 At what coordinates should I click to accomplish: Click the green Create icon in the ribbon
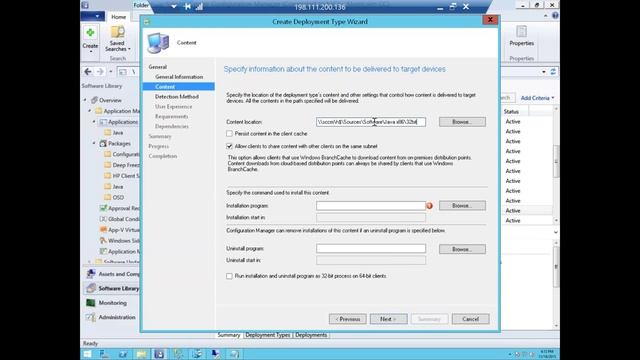coord(90,33)
